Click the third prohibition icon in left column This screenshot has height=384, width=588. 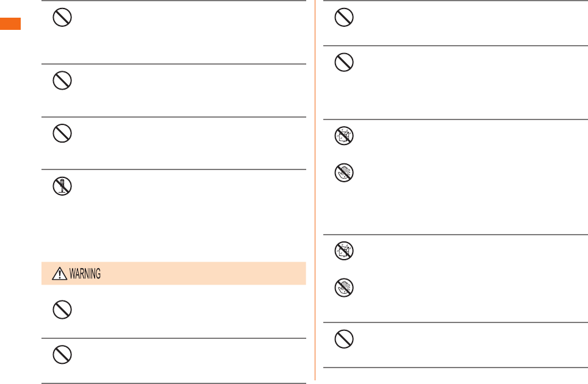point(62,133)
